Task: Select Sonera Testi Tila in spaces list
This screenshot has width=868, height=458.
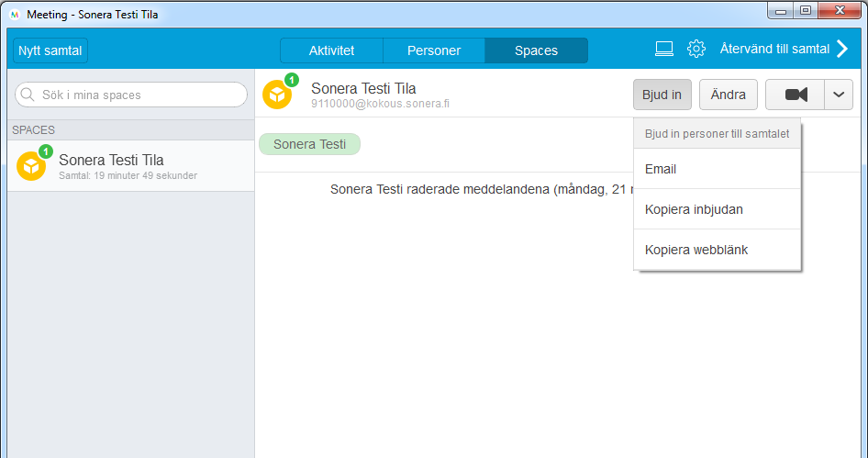Action: [131, 166]
